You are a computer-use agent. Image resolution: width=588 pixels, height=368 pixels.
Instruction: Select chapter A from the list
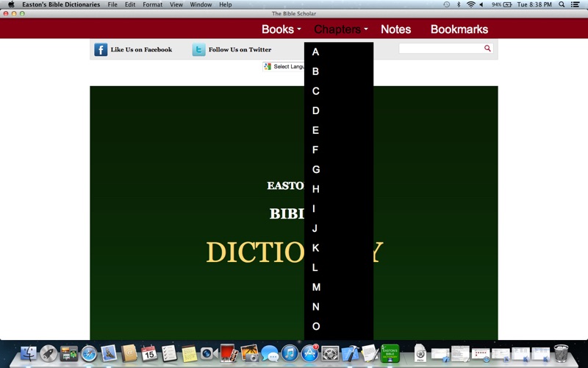click(x=339, y=52)
